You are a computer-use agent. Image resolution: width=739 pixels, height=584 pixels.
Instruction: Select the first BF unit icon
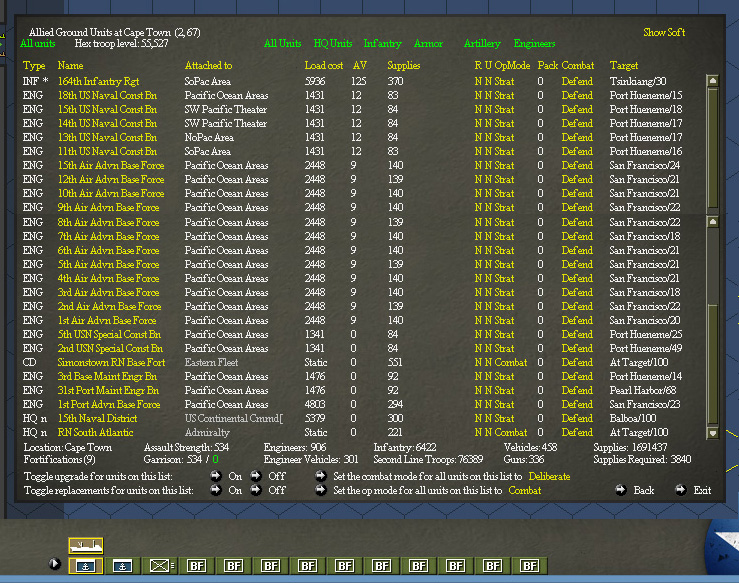point(197,566)
